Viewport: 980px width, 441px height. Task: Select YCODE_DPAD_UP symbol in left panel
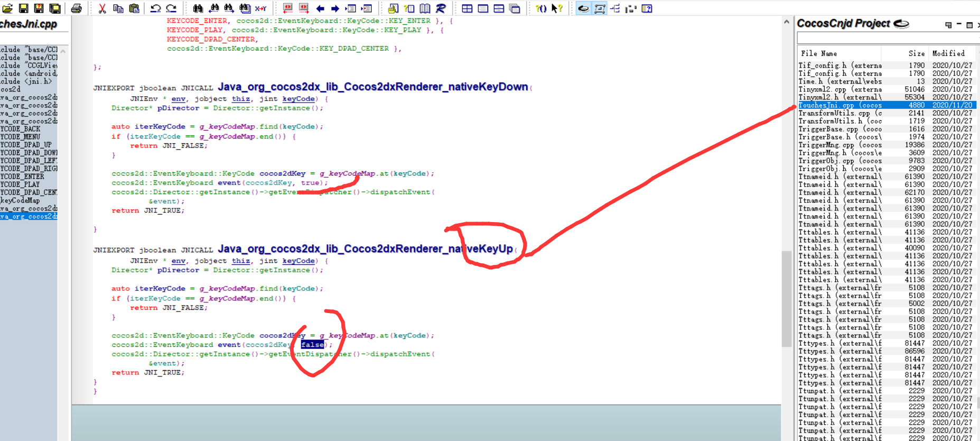coord(26,145)
